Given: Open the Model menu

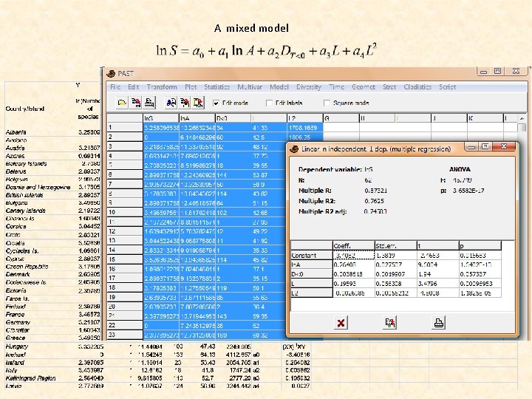Looking at the screenshot, I should [x=279, y=87].
